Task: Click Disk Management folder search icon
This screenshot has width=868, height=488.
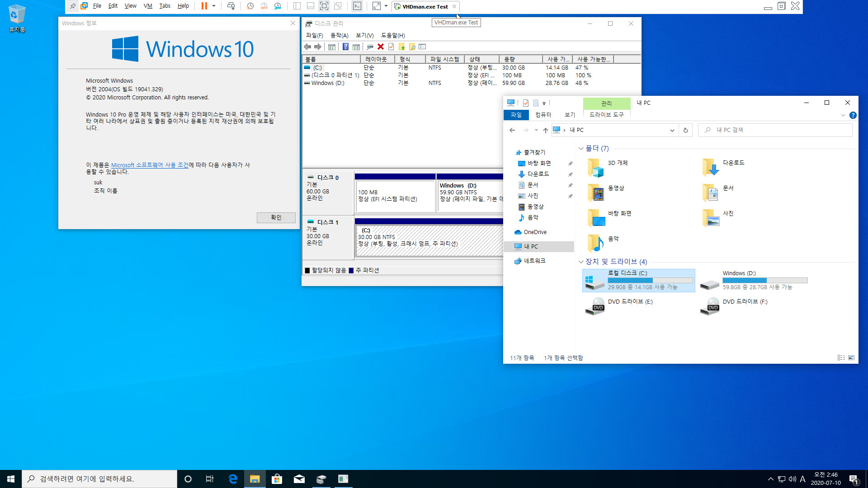Action: coord(412,47)
